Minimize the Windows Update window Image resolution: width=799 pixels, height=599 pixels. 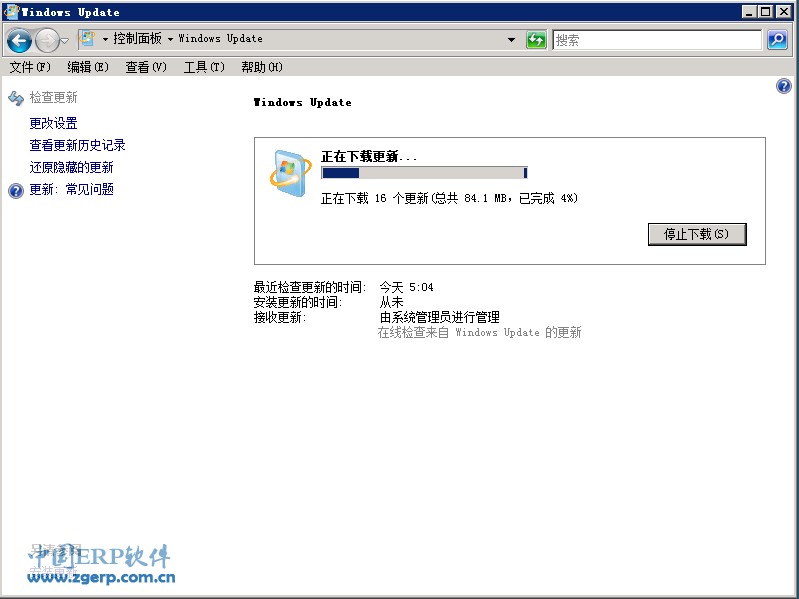click(x=749, y=12)
